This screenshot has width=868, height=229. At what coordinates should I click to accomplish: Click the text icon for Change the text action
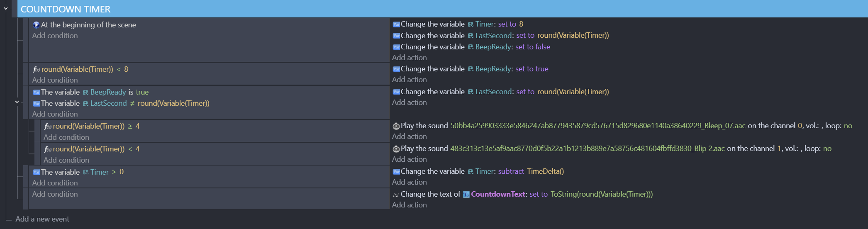[396, 195]
